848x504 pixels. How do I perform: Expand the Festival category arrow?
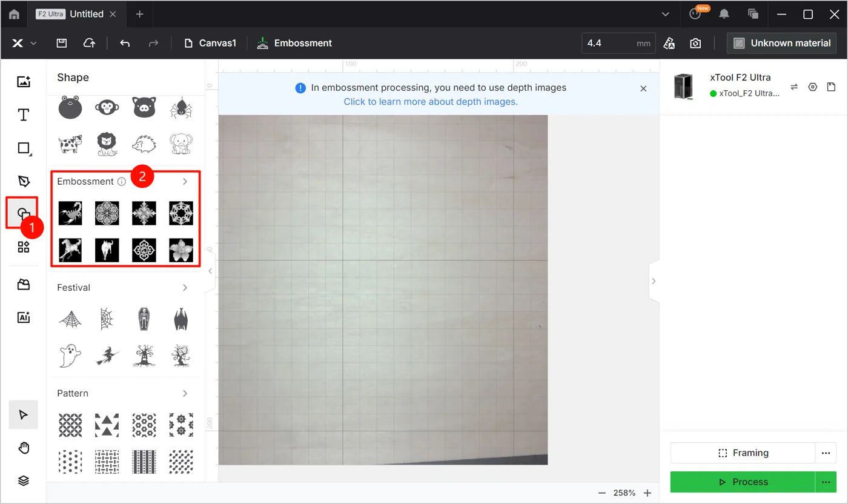pyautogui.click(x=185, y=288)
